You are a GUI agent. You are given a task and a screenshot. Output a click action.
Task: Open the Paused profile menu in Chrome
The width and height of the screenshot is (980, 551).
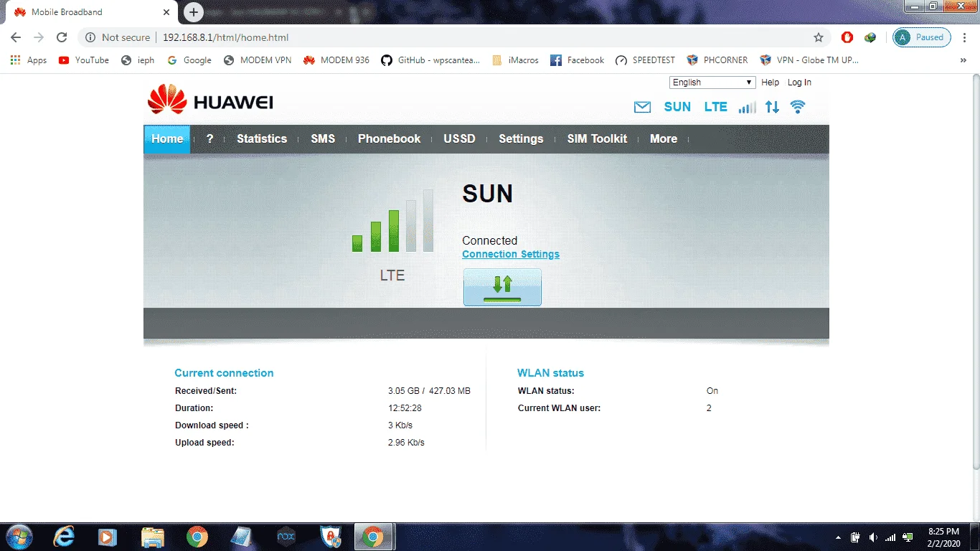pos(922,37)
